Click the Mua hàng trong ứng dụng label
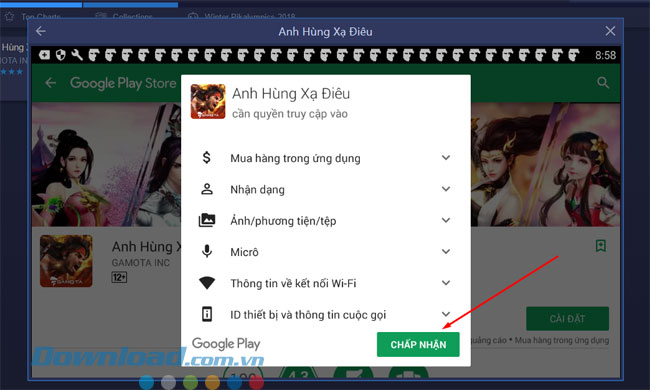The width and height of the screenshot is (650, 390). point(295,158)
